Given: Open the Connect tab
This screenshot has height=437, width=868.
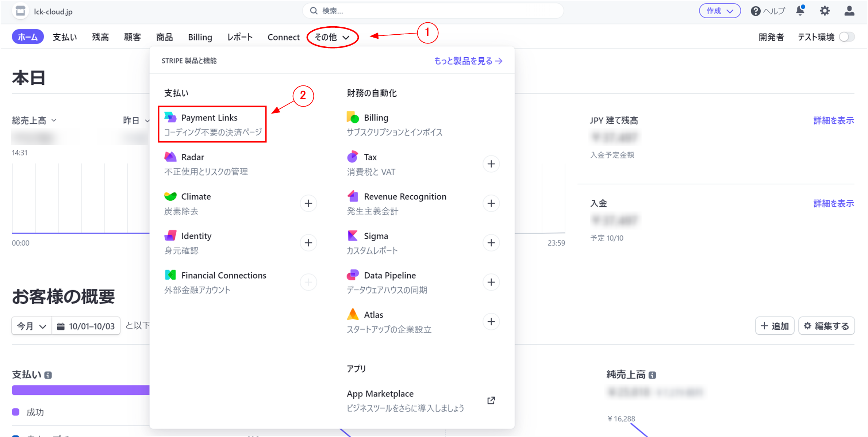Looking at the screenshot, I should 283,37.
